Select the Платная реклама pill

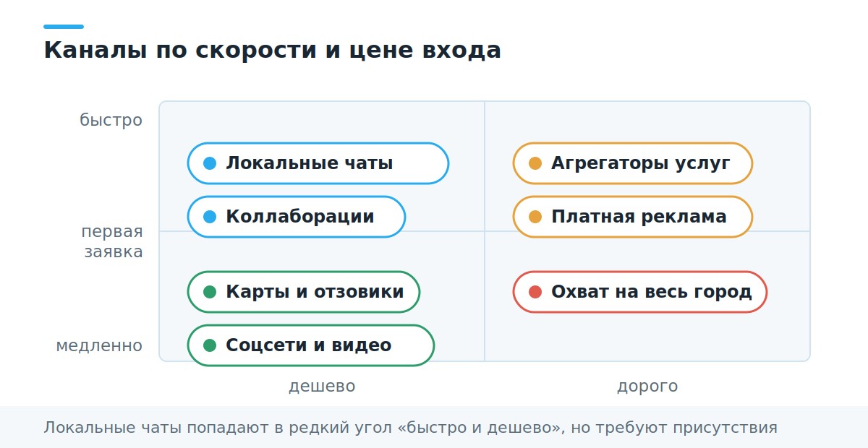[633, 217]
